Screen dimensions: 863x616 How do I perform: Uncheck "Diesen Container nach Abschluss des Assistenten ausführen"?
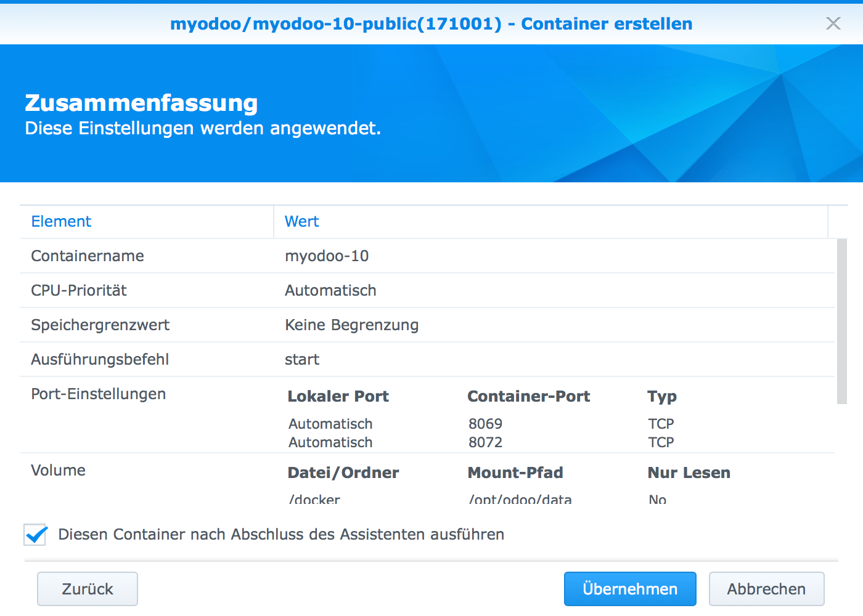point(35,535)
